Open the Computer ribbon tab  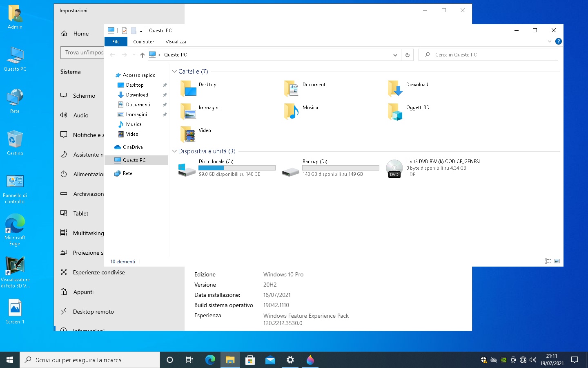143,42
